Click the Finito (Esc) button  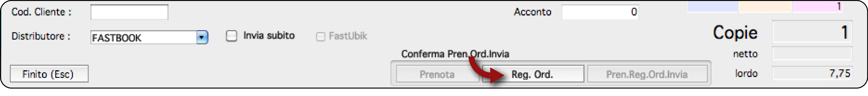click(x=49, y=74)
